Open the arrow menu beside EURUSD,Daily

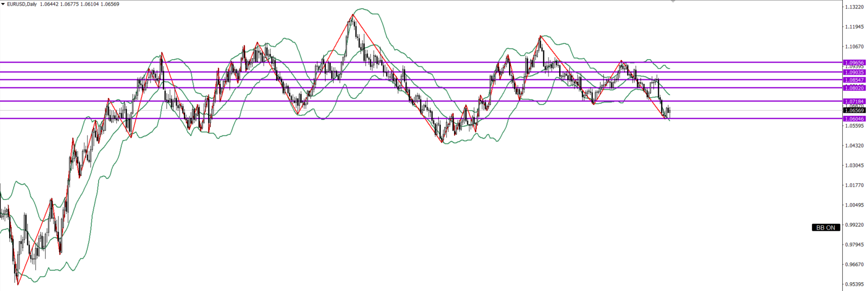tap(3, 4)
